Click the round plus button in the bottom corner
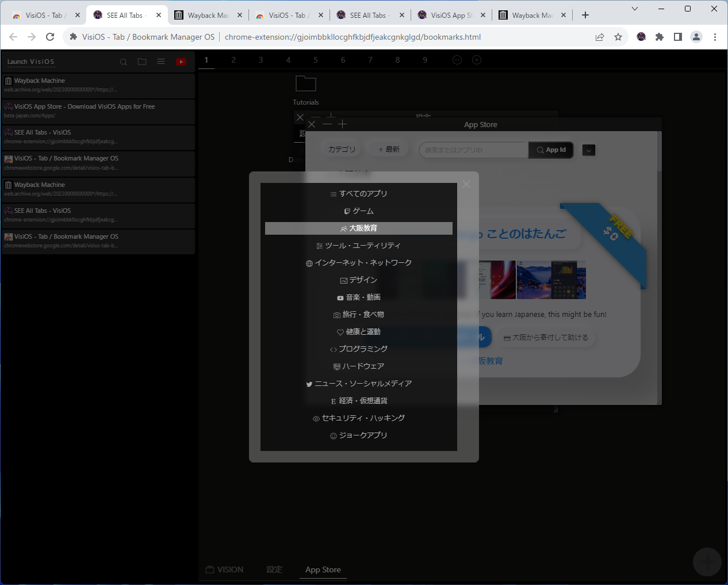Screen dimensions: 728x585 click(707, 562)
